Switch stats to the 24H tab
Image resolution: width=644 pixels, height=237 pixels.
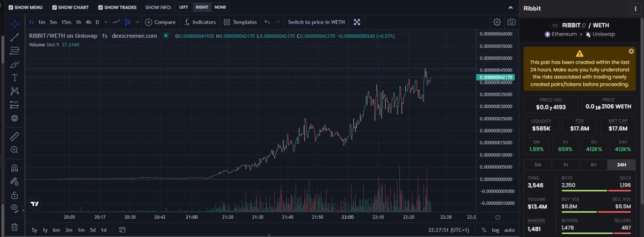pyautogui.click(x=621, y=165)
